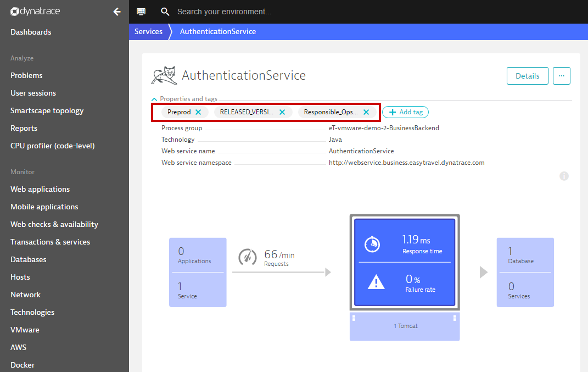Screen dimensions: 588x372
Task: Open Mobile applications
Action: pyautogui.click(x=44, y=207)
